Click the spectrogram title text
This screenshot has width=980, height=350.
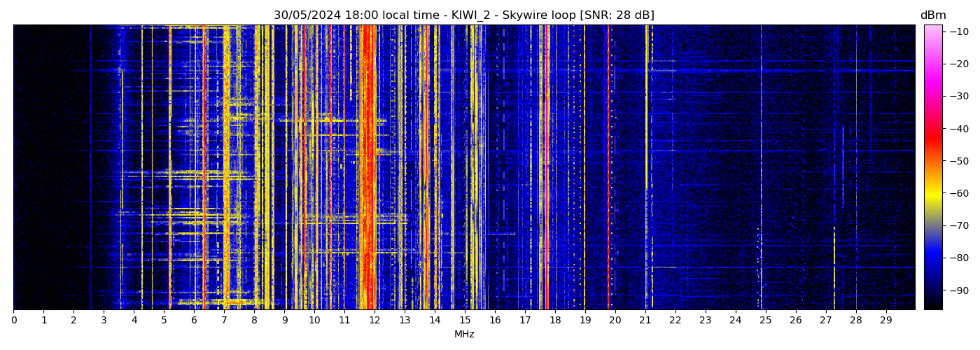point(463,15)
